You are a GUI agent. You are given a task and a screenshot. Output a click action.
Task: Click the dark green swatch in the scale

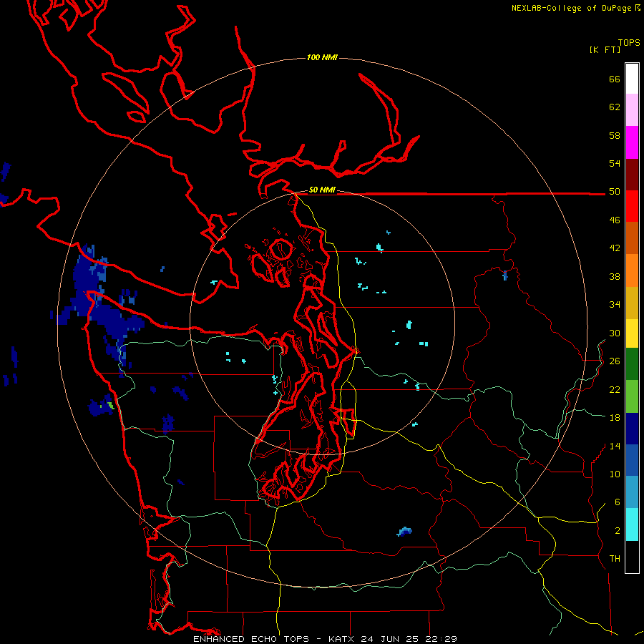tap(632, 364)
